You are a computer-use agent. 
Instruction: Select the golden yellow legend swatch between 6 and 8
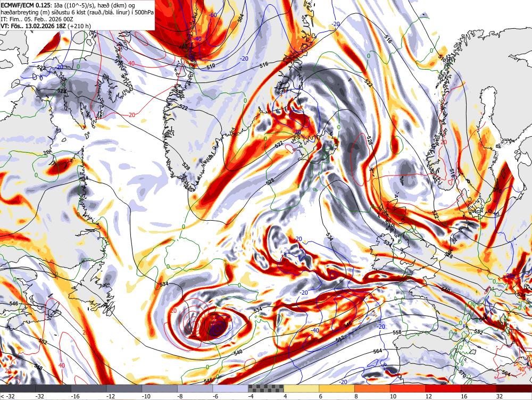pyautogui.click(x=337, y=388)
